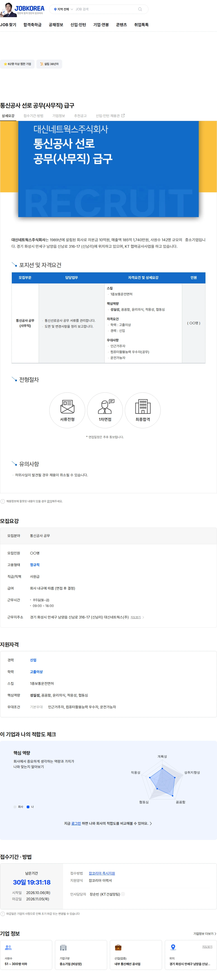Viewport: 217px width, 980px height.
Task: Click the info icon beside 마감일은 기업의 사정
Action: click(x=3, y=913)
